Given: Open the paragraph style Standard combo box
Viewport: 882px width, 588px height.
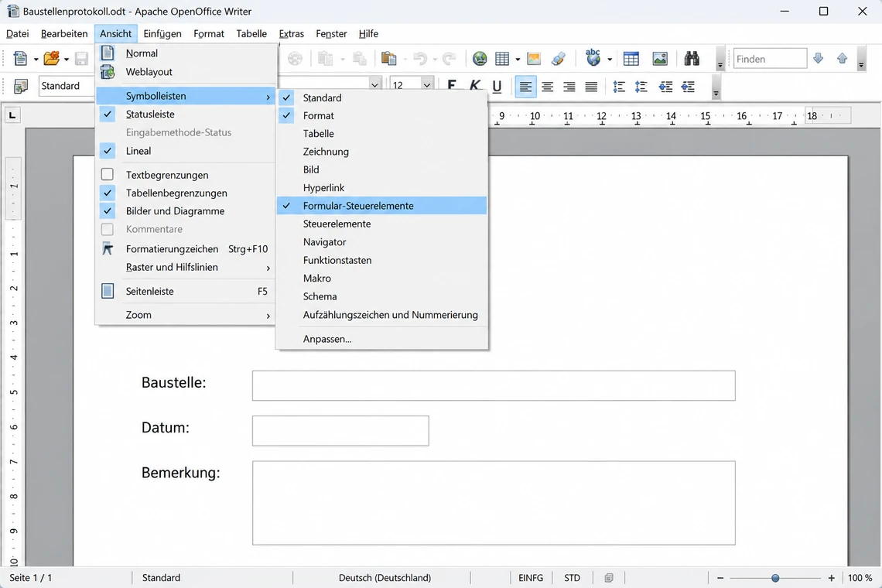Looking at the screenshot, I should (x=67, y=86).
